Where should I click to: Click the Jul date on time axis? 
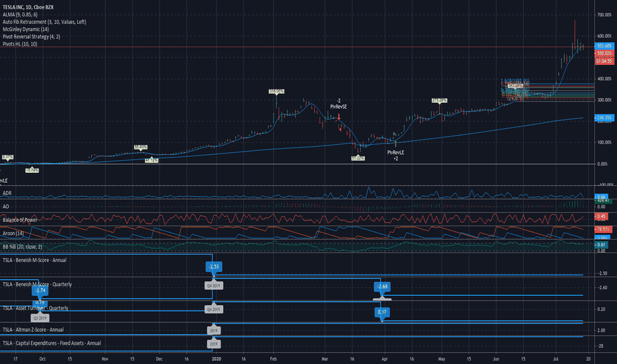coord(555,359)
